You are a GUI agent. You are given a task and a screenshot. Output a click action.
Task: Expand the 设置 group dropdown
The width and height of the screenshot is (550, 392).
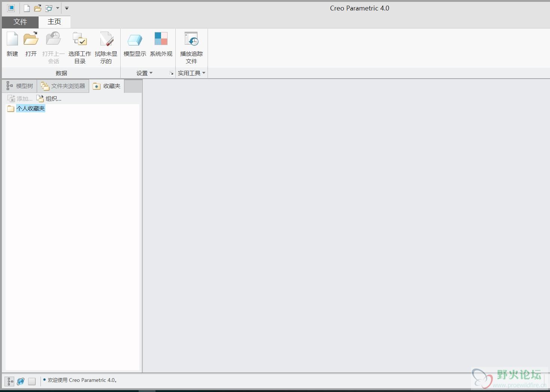tap(145, 73)
